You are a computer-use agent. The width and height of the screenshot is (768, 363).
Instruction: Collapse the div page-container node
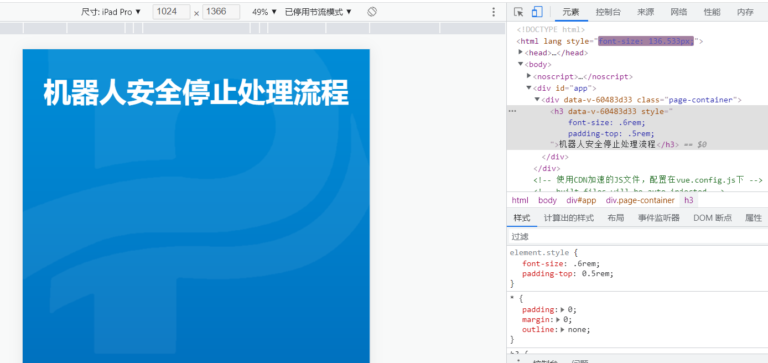click(537, 99)
